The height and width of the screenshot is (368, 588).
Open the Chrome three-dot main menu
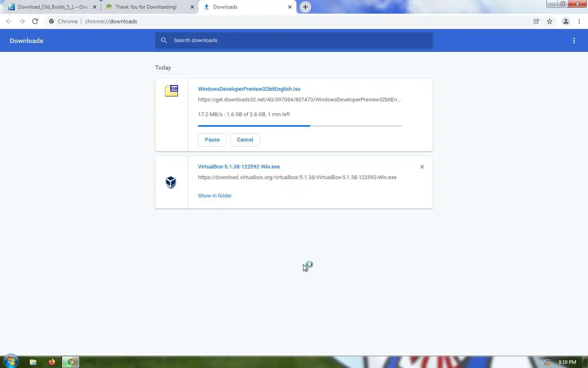point(579,21)
